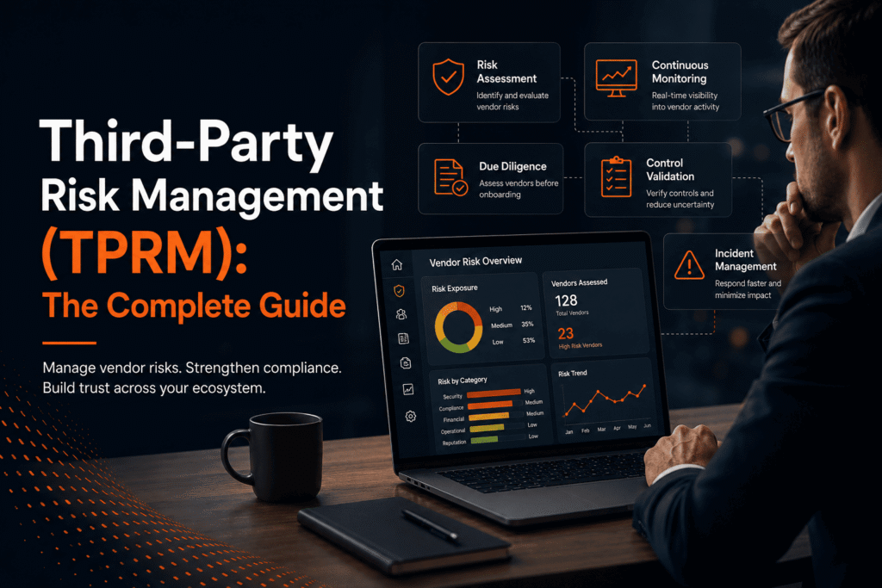Click the "Third-Party" headline text
882x588 pixels.
point(186,144)
